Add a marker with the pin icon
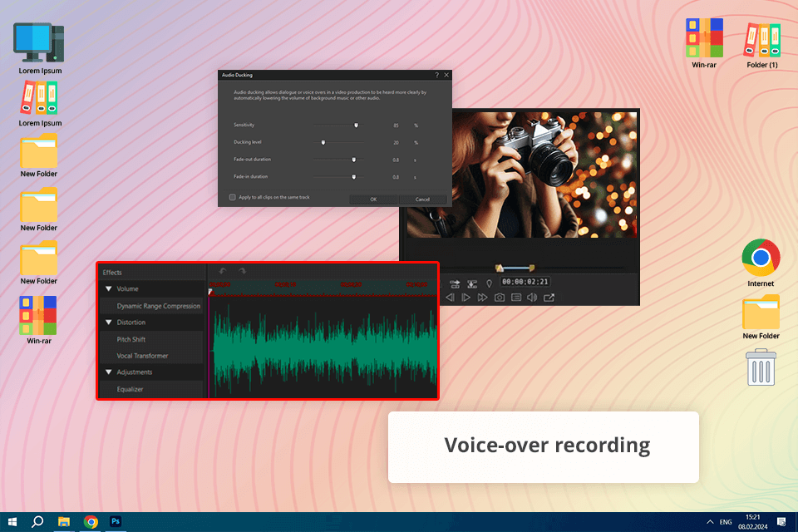Viewport: 798px width, 532px height. [x=489, y=284]
